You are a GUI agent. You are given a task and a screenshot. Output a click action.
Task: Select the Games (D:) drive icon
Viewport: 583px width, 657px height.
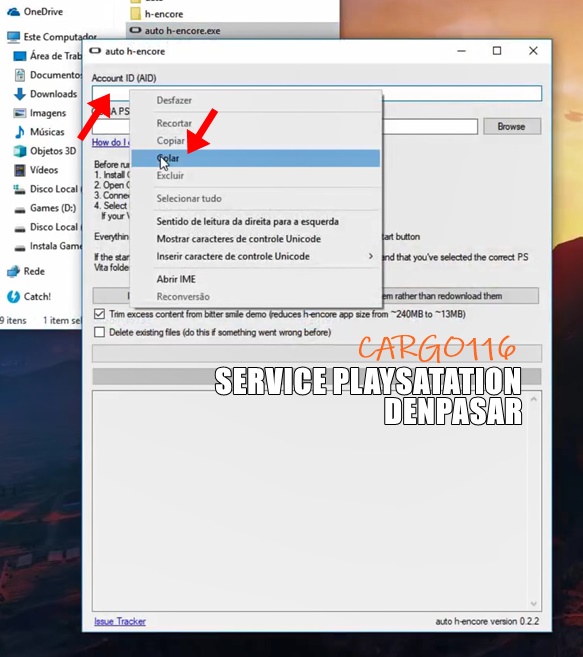[20, 209]
